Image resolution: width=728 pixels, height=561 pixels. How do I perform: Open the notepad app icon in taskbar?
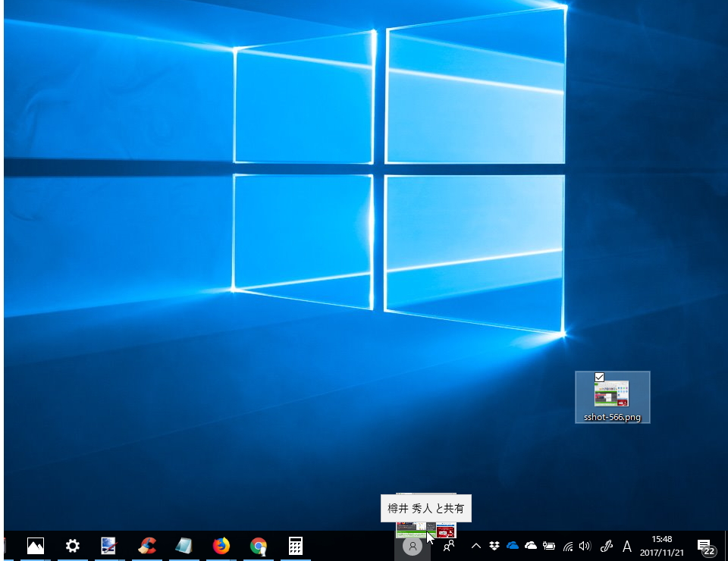tap(184, 546)
